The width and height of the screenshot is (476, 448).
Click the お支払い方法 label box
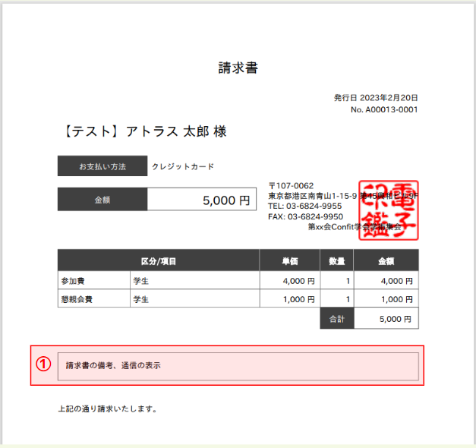[x=102, y=166]
